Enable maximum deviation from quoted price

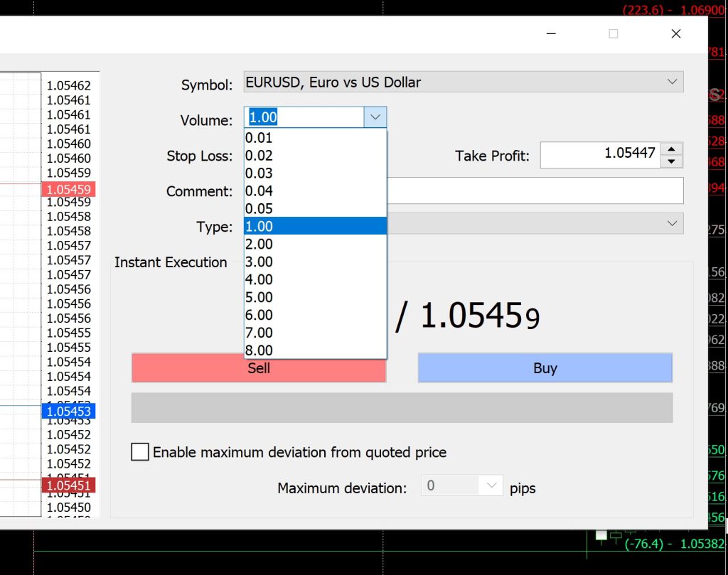pyautogui.click(x=140, y=451)
